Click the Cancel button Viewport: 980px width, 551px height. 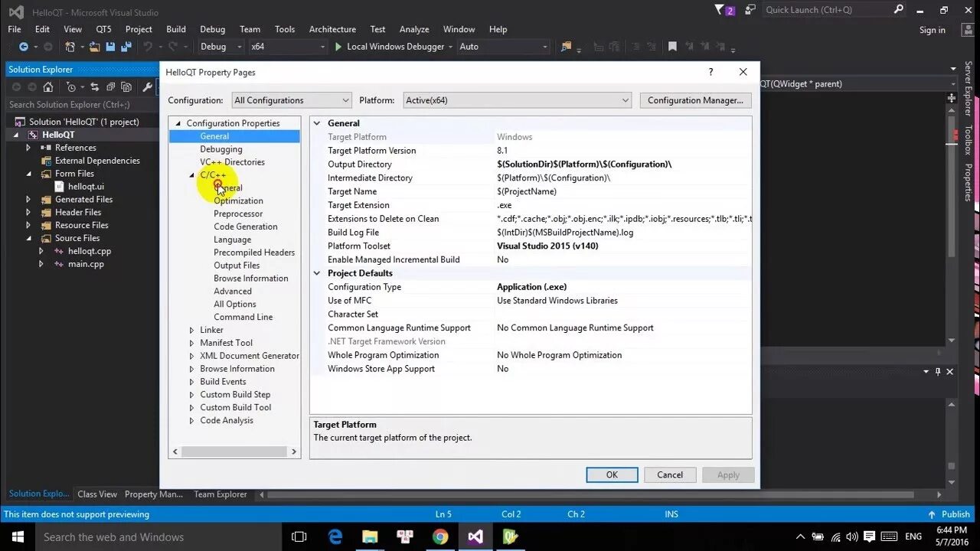coord(670,474)
